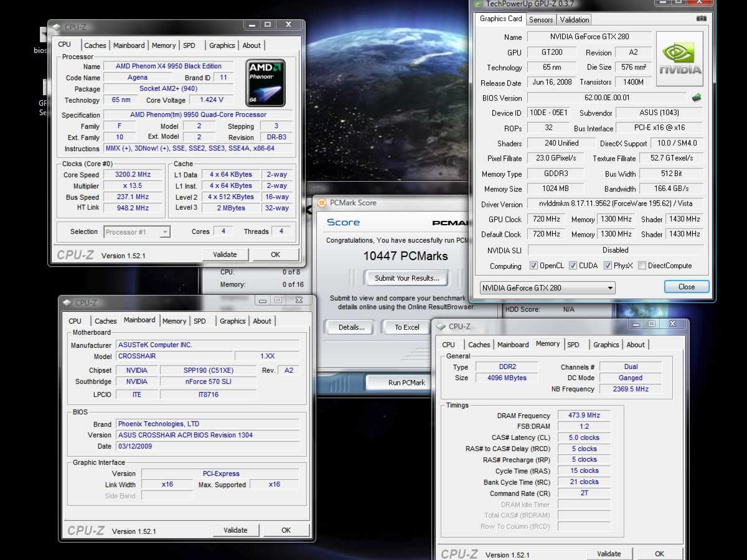747x560 pixels.
Task: Click the 10447 PCMarks score text
Action: pyautogui.click(x=406, y=256)
